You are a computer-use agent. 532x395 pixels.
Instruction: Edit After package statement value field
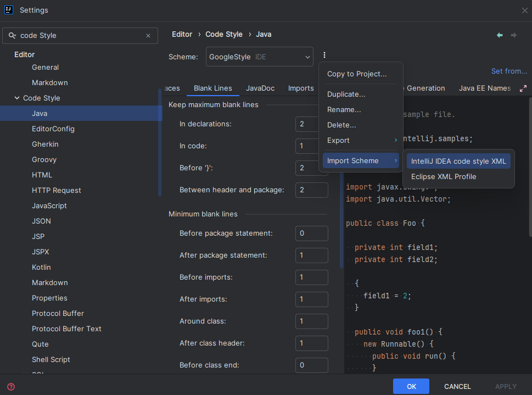(x=312, y=255)
